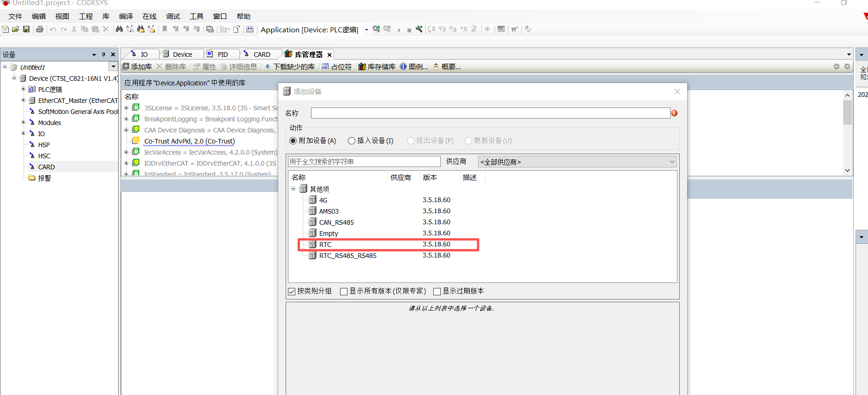This screenshot has width=868, height=395.
Task: Click the Paste clipboard icon
Action: tap(95, 29)
